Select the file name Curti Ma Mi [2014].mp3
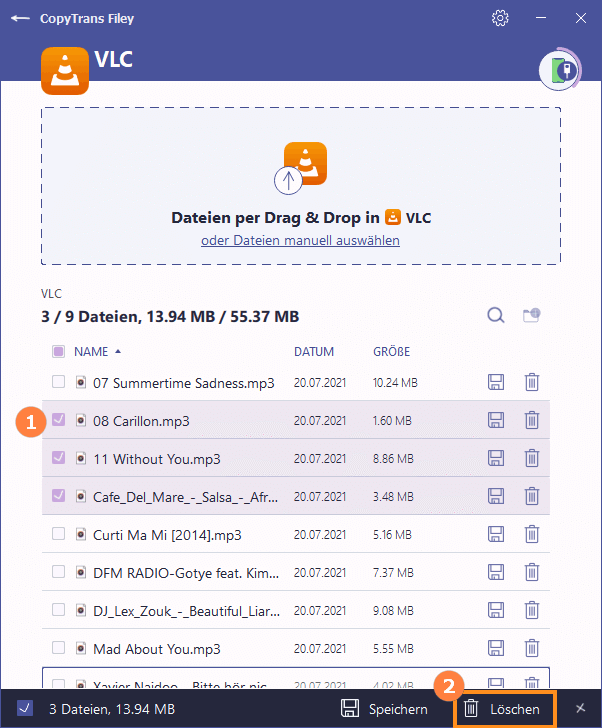 click(167, 535)
